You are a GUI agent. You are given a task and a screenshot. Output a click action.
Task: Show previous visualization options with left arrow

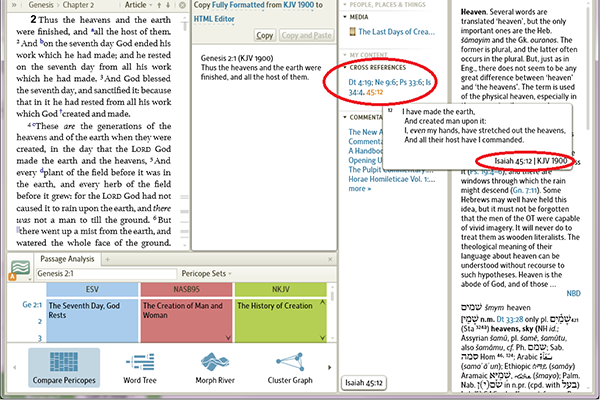pyautogui.click(x=15, y=367)
